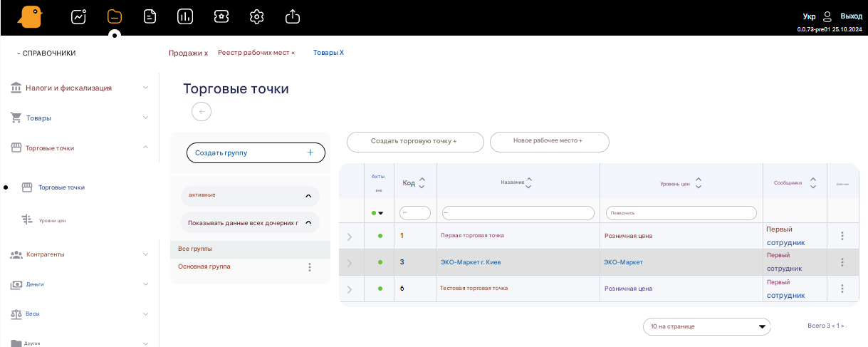
Task: Expand row of Первая торговая точка
Action: pos(349,237)
